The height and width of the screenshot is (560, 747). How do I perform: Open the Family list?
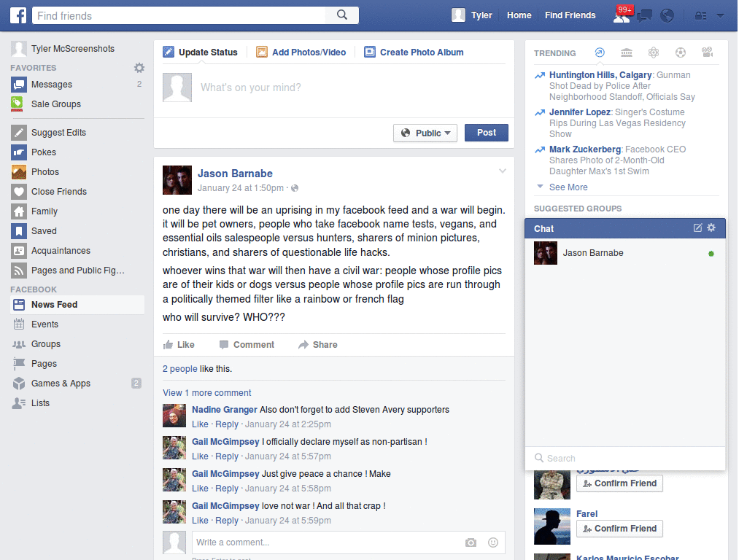click(77, 211)
